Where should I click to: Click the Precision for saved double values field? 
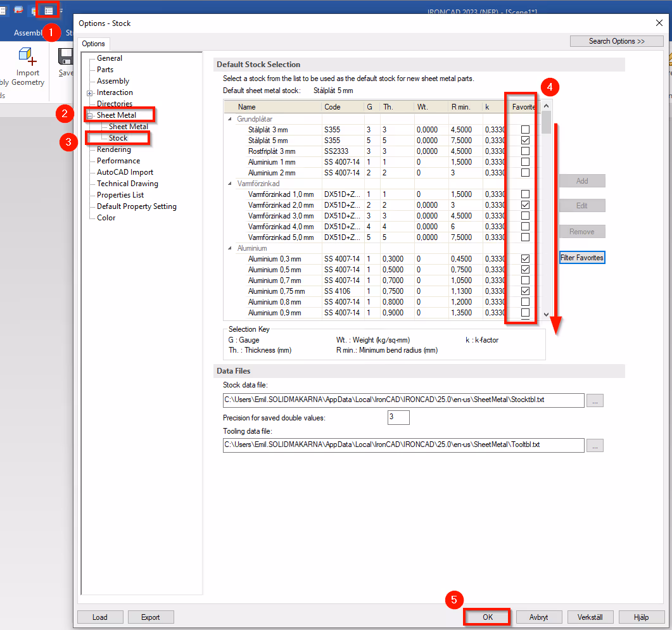point(398,417)
